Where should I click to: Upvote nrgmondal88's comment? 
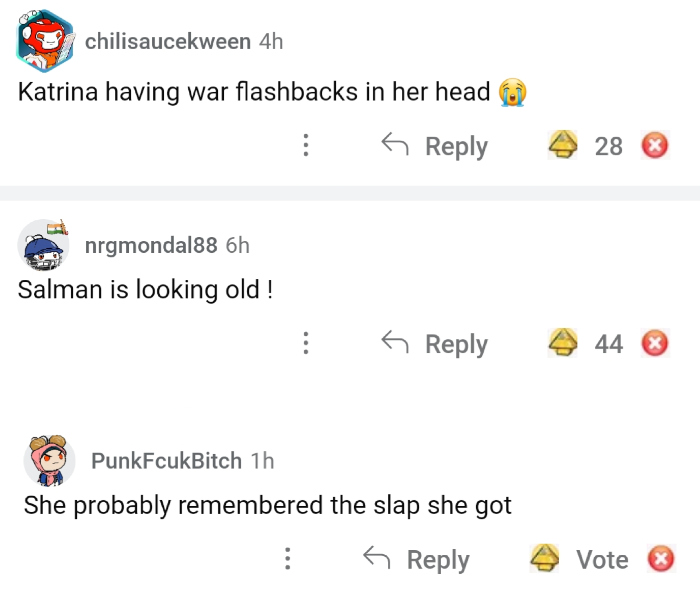click(564, 344)
